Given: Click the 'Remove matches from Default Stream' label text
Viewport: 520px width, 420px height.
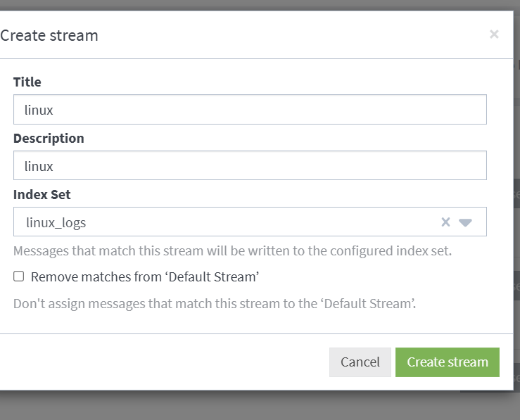Looking at the screenshot, I should coord(145,276).
